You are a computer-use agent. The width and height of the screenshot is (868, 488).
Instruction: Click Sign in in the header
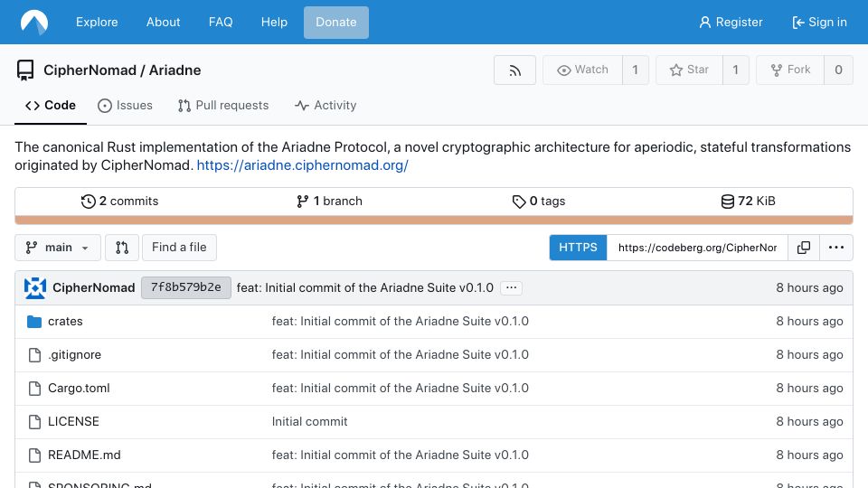819,22
